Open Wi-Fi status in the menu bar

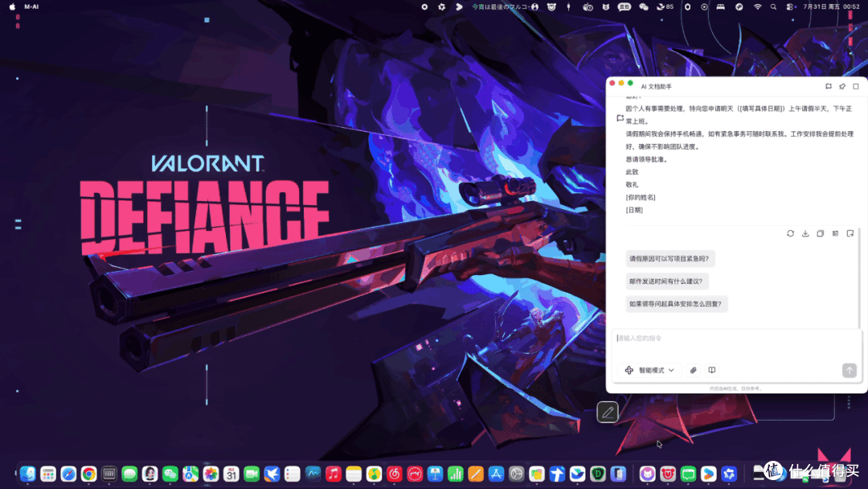pyautogui.click(x=757, y=6)
